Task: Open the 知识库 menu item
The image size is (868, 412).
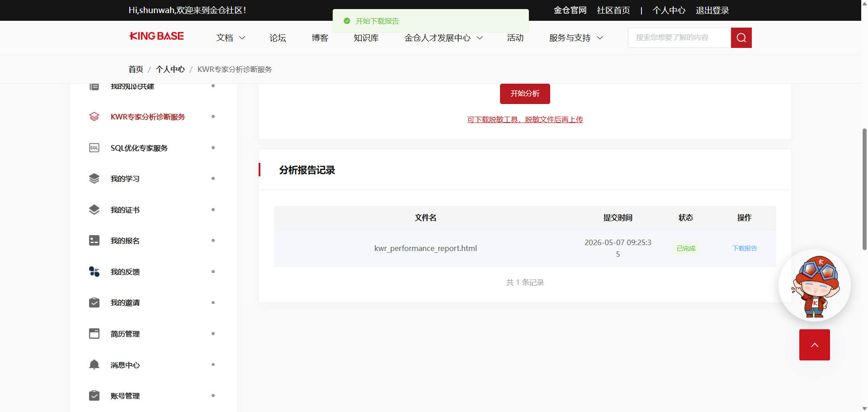Action: click(x=366, y=38)
